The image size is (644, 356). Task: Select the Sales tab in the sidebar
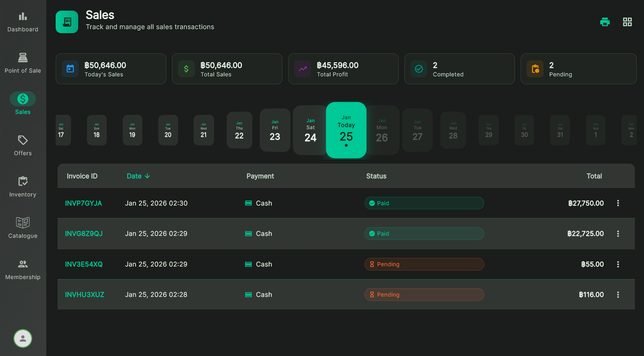tap(23, 103)
